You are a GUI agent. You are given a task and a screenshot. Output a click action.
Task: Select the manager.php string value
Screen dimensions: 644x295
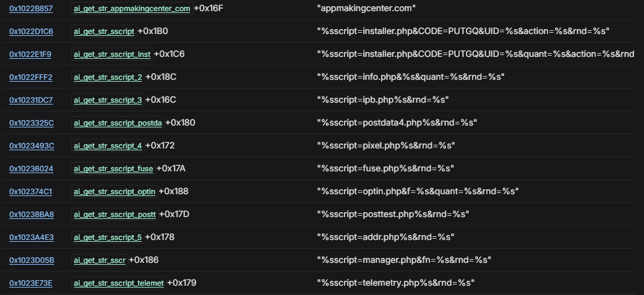click(404, 260)
